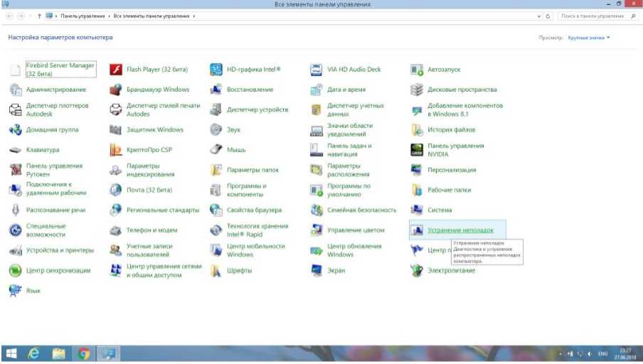
Task: Click Все элементы панели управления breadcrumb
Action: [x=152, y=16]
